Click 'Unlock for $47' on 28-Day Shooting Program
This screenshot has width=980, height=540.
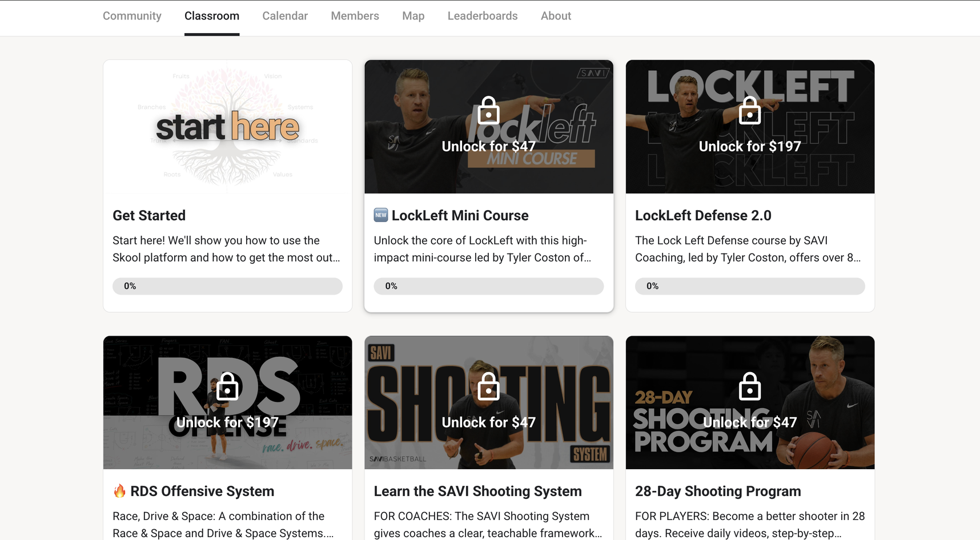[x=750, y=422]
